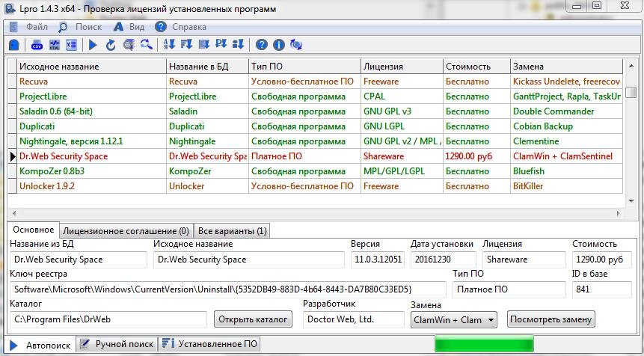Sort by Стоимость column header
Image resolution: width=644 pixels, height=356 pixels.
477,67
